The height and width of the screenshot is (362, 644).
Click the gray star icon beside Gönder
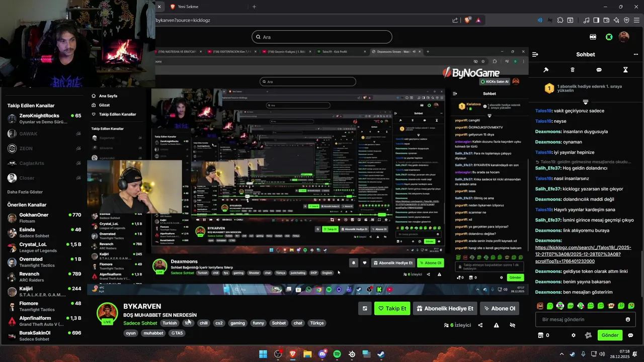pyautogui.click(x=588, y=335)
